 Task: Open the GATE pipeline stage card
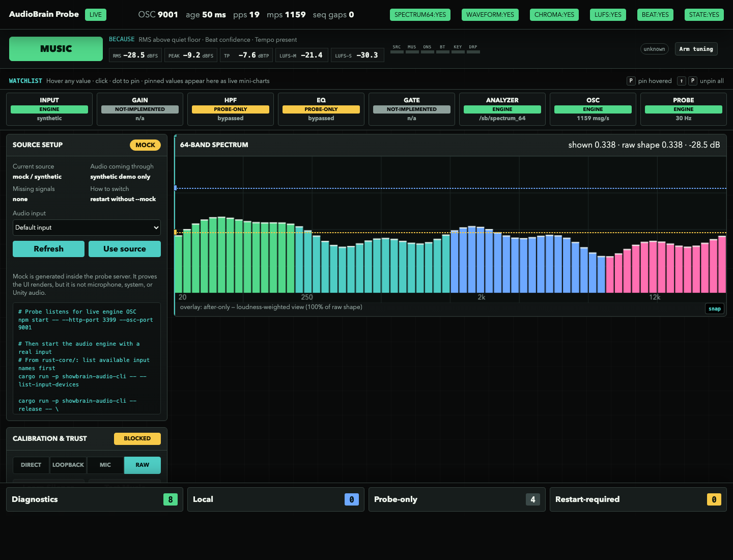pos(412,109)
